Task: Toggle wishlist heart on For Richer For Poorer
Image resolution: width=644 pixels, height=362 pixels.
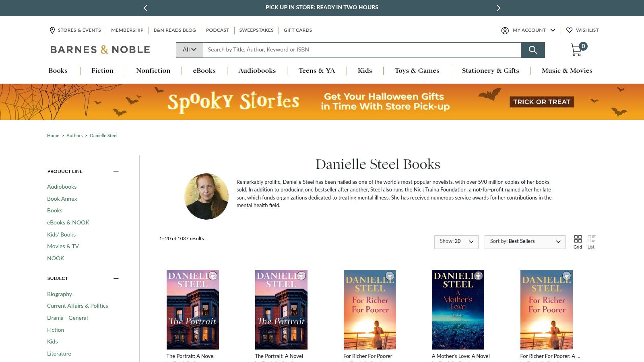Action: pyautogui.click(x=390, y=276)
